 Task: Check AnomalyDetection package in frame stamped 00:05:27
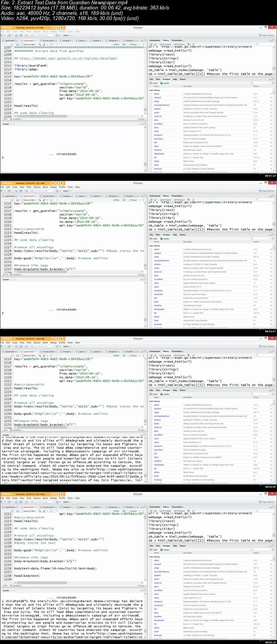coord(151,572)
